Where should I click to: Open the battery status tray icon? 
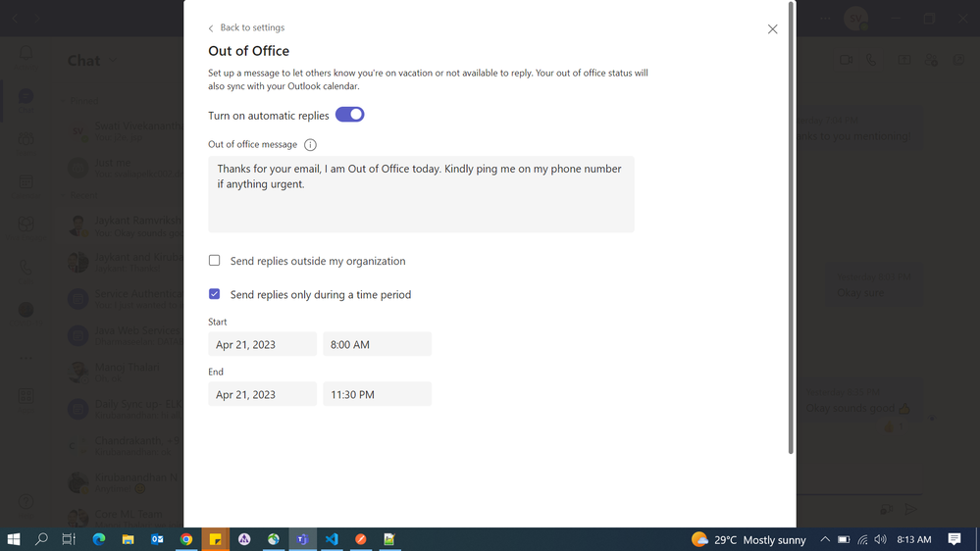point(844,539)
